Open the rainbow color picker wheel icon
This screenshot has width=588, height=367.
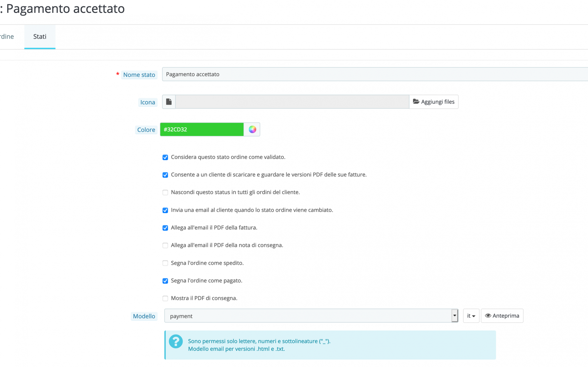[x=252, y=129]
